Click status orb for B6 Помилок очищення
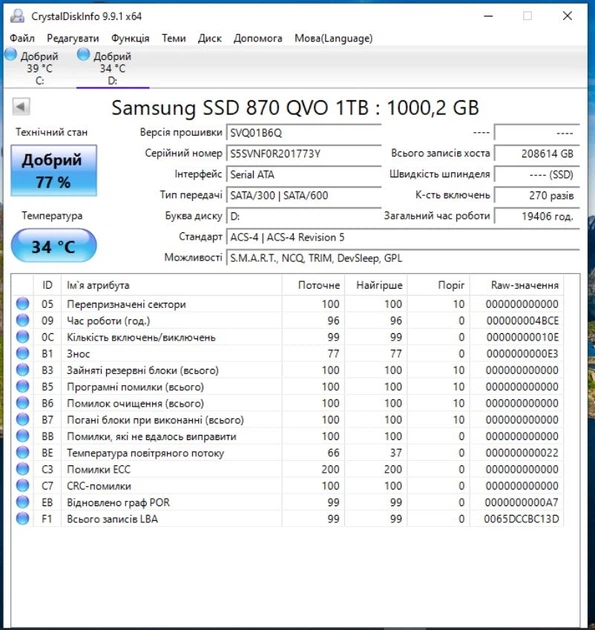Screen dimensions: 595x630 (x=23, y=403)
